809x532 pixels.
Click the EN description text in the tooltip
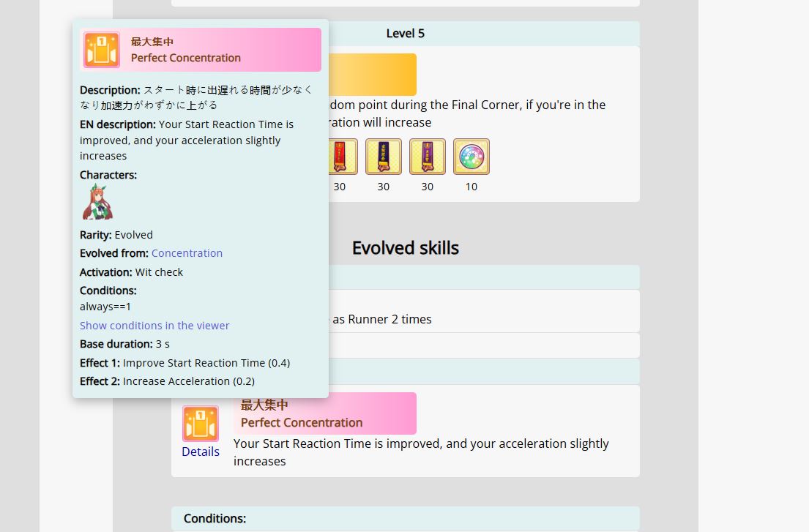pos(187,141)
